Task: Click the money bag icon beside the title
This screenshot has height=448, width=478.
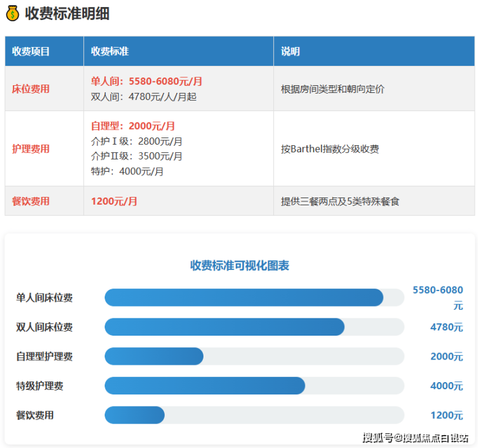Action: coord(12,13)
